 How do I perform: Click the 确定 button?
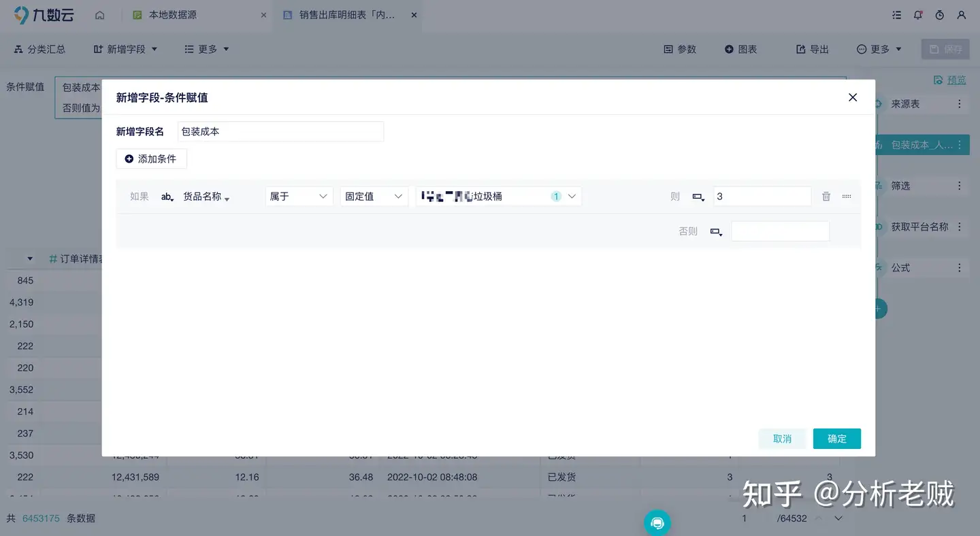837,439
